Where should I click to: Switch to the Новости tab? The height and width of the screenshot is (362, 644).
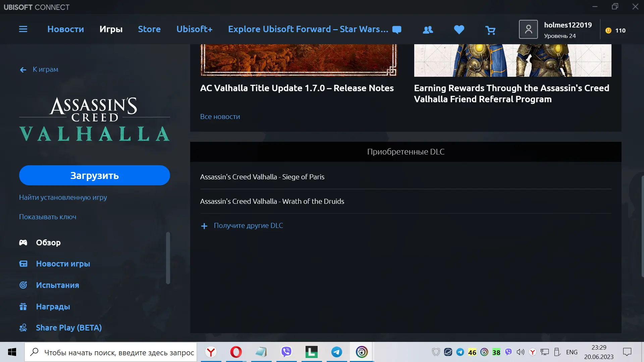coord(66,29)
